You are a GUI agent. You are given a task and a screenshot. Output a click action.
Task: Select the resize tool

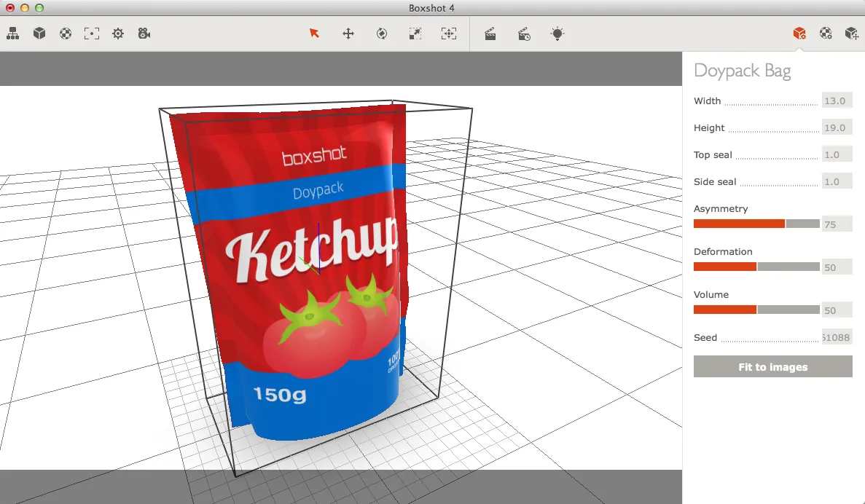(x=415, y=34)
